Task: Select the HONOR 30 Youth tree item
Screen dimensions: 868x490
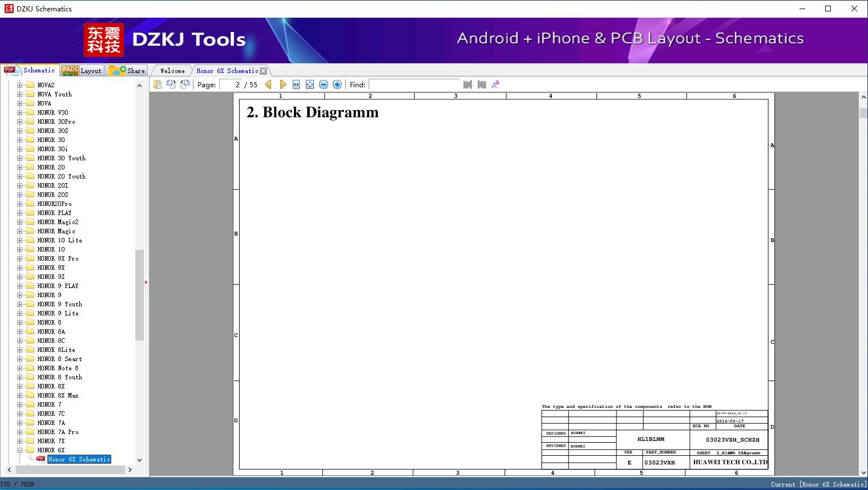Action: [x=61, y=158]
